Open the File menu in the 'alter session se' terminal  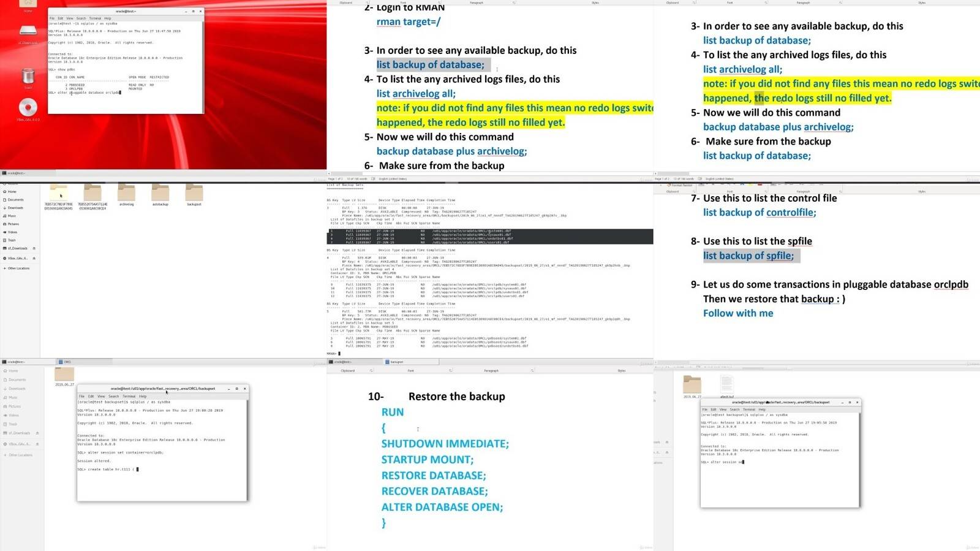coord(705,409)
